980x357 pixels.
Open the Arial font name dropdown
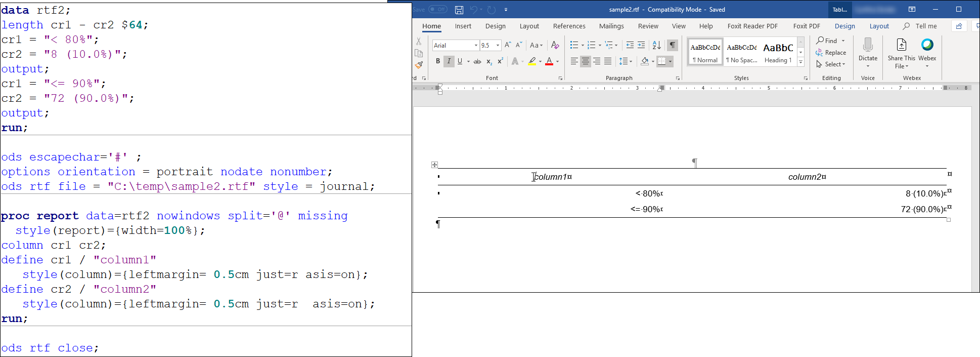click(476, 46)
